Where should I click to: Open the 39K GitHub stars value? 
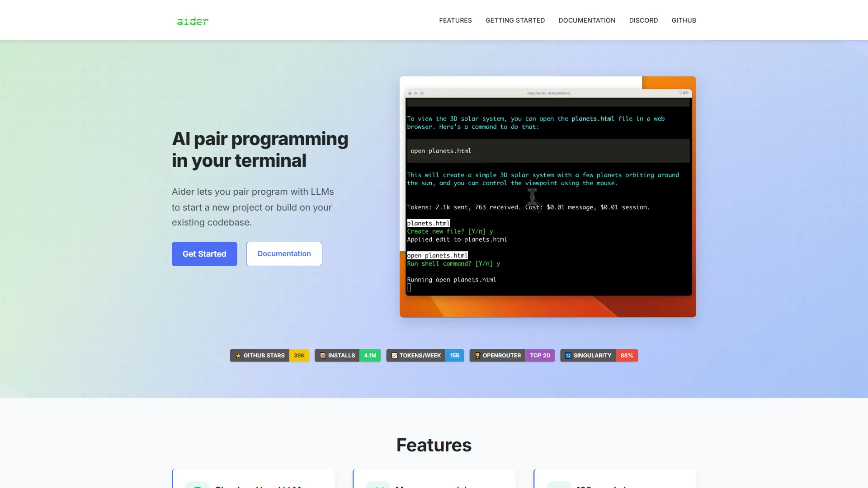(299, 356)
